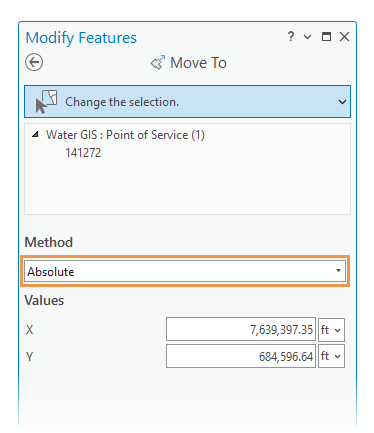374x433 pixels.
Task: Select feature 141272 in the list
Action: 83,153
